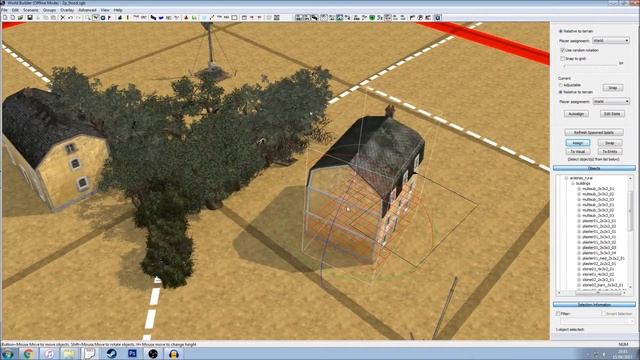Redo the action from the toolbar
640x360 pixels.
78,18
